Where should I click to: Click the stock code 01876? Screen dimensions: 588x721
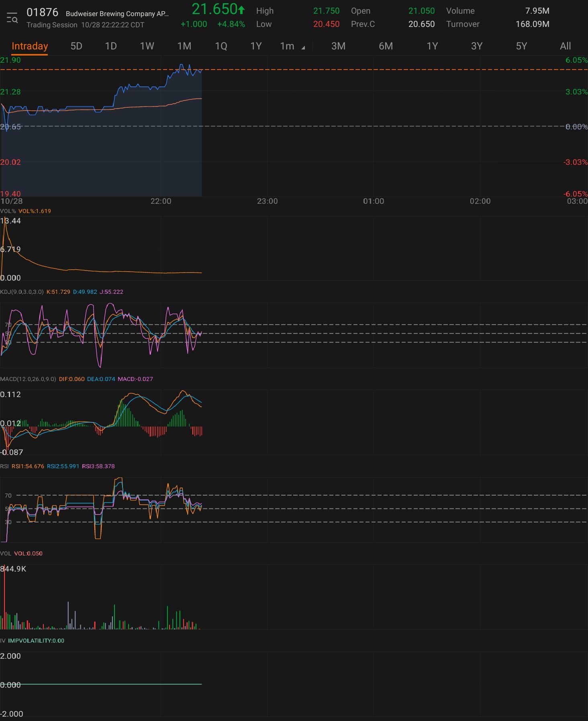coord(42,12)
